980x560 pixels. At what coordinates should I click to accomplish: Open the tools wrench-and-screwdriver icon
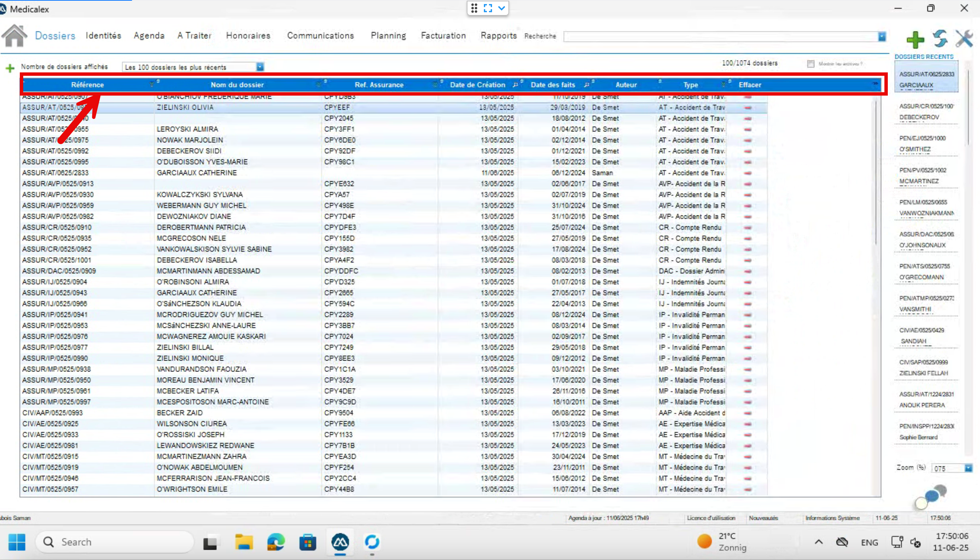pyautogui.click(x=964, y=39)
